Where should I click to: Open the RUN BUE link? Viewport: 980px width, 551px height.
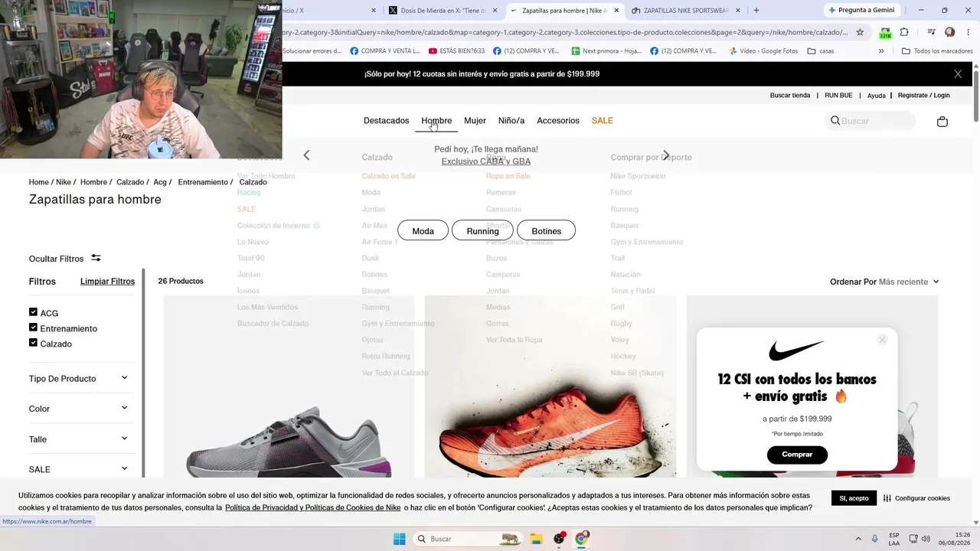point(838,96)
